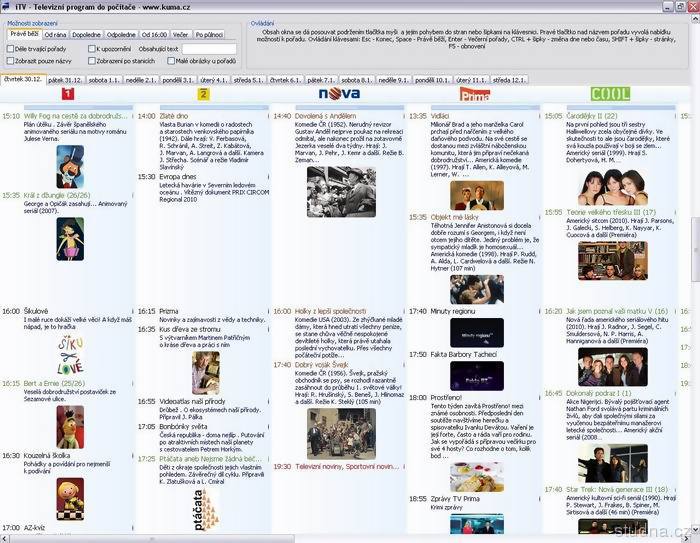This screenshot has width=700, height=543.
Task: Select day tab 'neděle 9.1.'
Action: pyautogui.click(x=393, y=80)
